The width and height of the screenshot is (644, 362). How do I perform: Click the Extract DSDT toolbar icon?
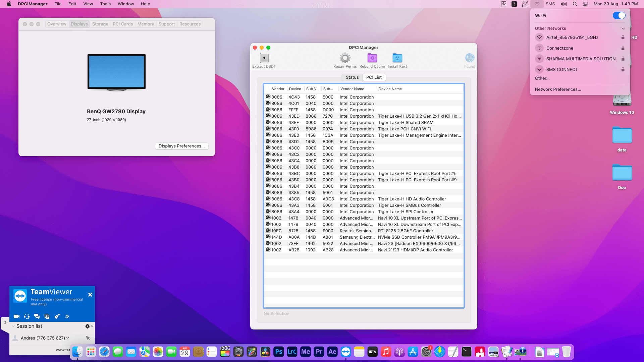pos(264,58)
